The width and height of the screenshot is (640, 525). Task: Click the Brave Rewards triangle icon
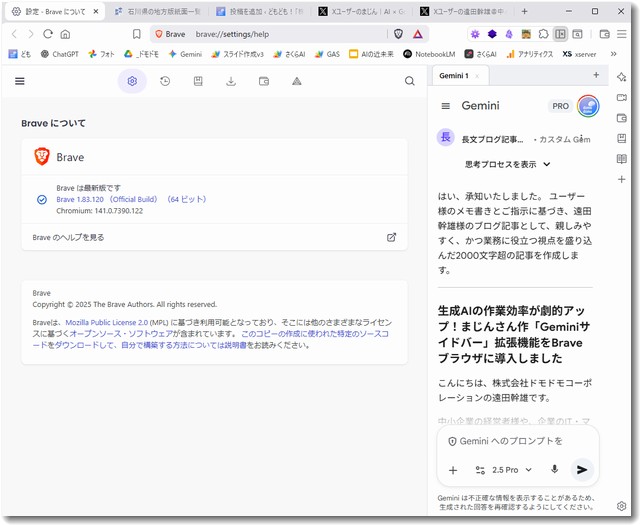[417, 33]
